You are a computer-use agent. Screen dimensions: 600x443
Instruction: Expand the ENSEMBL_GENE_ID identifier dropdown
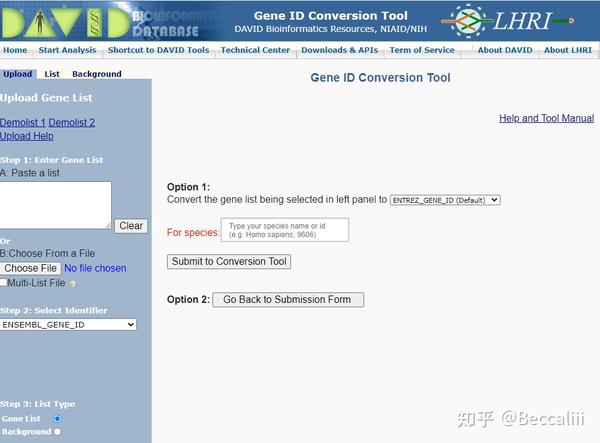[x=68, y=325]
